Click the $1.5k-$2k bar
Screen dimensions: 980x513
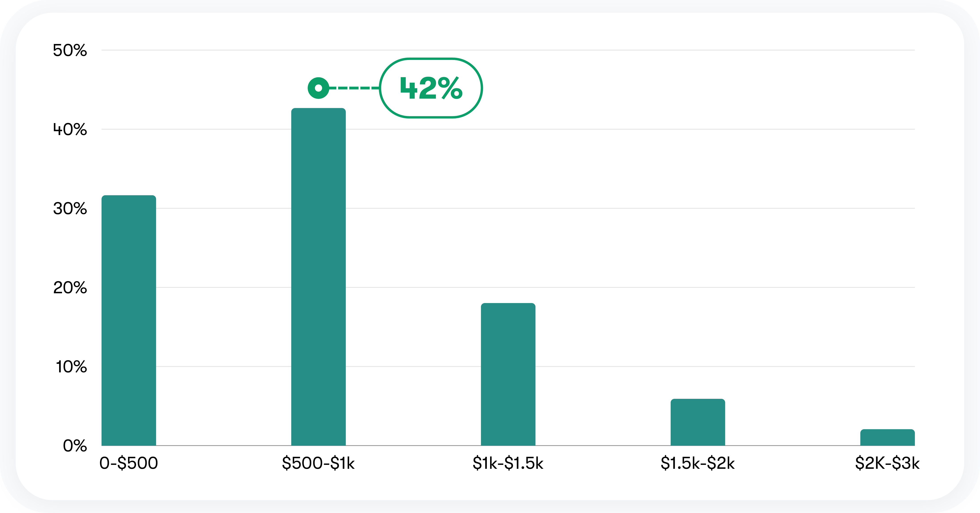click(x=698, y=422)
